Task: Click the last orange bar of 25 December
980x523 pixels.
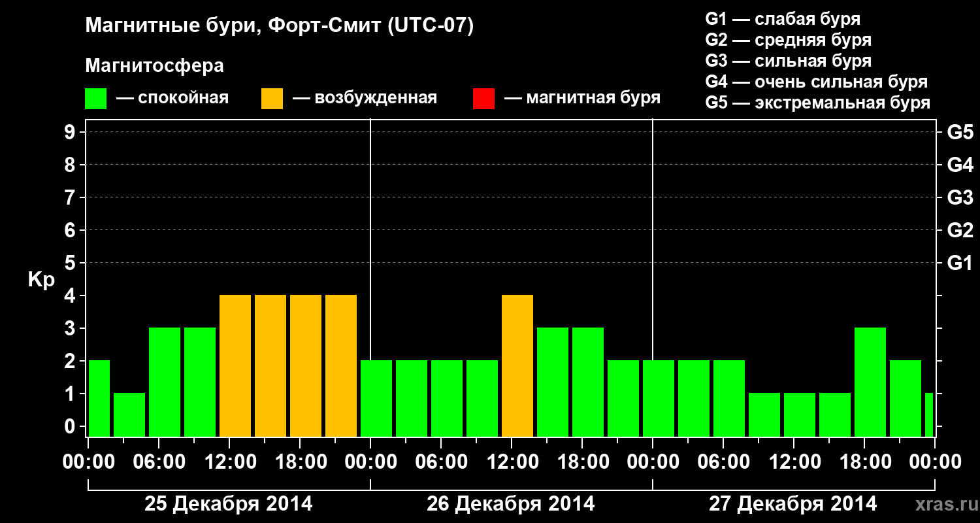Action: [x=341, y=365]
